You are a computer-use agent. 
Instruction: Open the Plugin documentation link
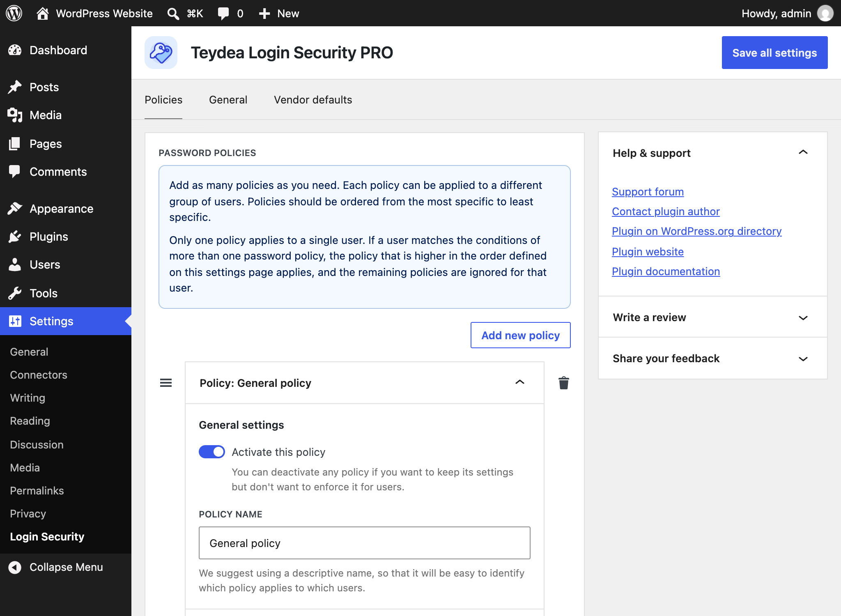(x=666, y=271)
